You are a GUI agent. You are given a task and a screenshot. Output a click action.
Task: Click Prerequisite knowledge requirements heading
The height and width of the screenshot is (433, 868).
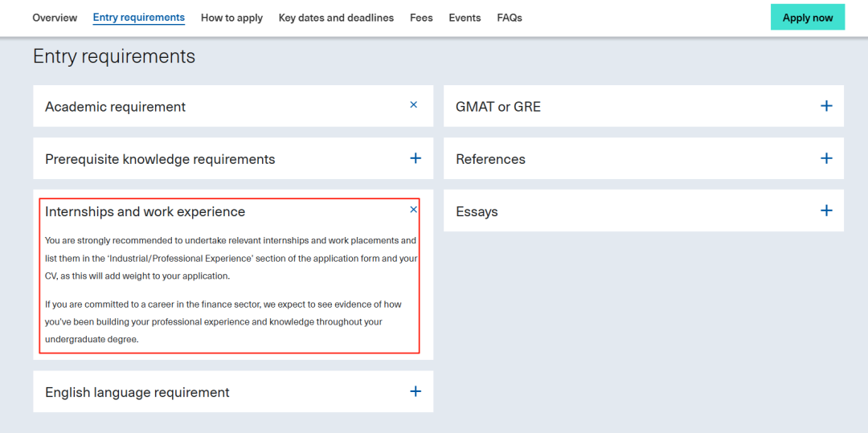click(160, 159)
